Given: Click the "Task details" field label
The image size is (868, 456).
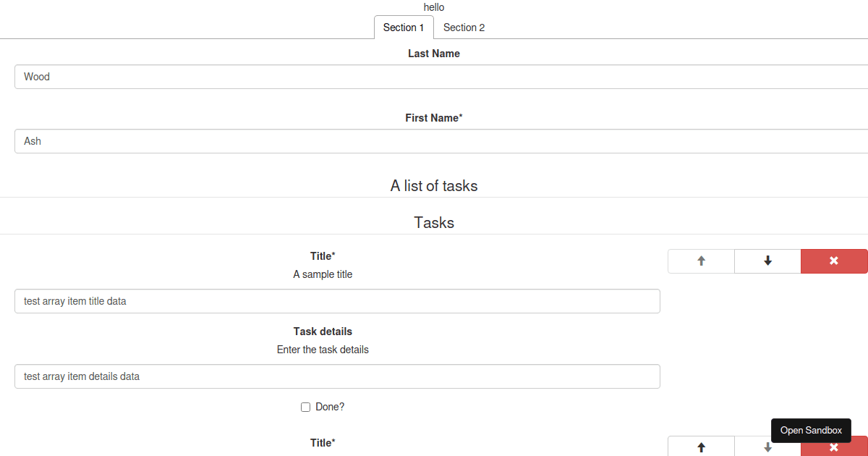Looking at the screenshot, I should (x=323, y=332).
